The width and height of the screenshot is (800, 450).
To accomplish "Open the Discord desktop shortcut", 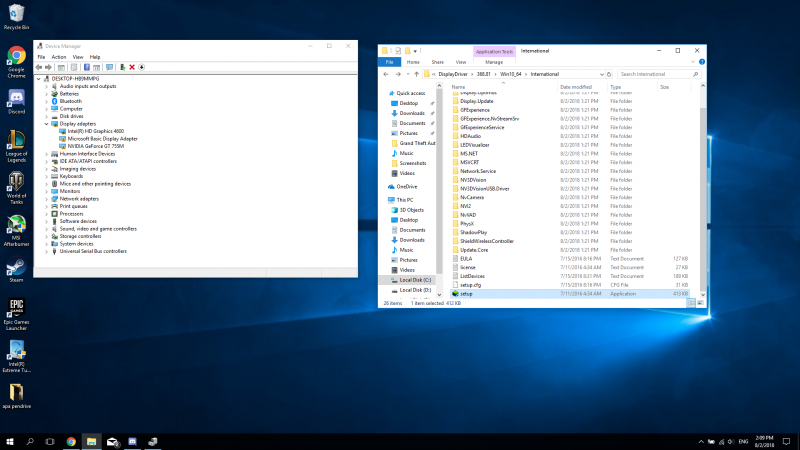I will point(16,99).
